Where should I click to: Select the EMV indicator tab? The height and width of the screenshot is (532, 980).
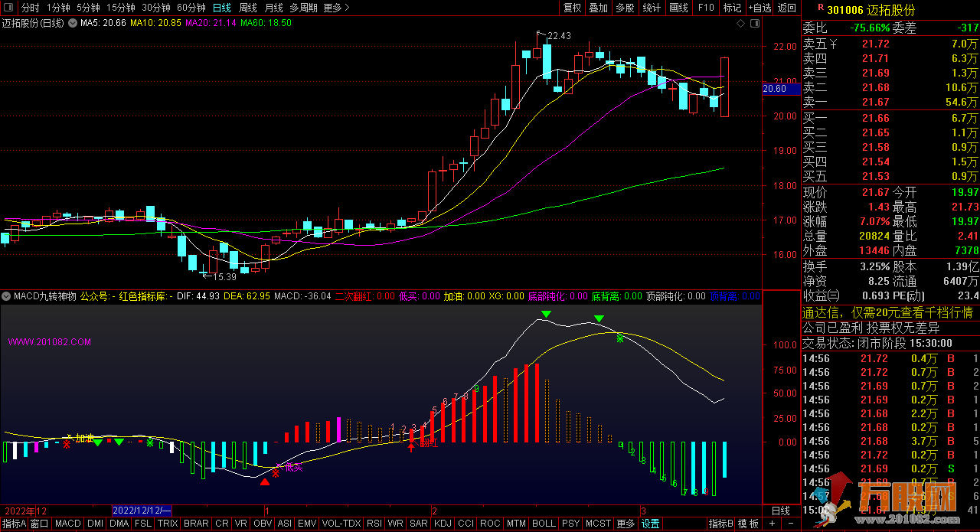[307, 524]
